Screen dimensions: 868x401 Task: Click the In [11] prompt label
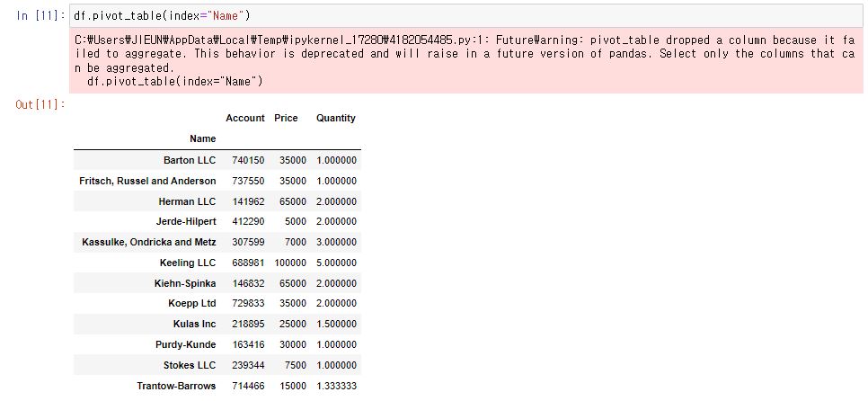(41, 15)
